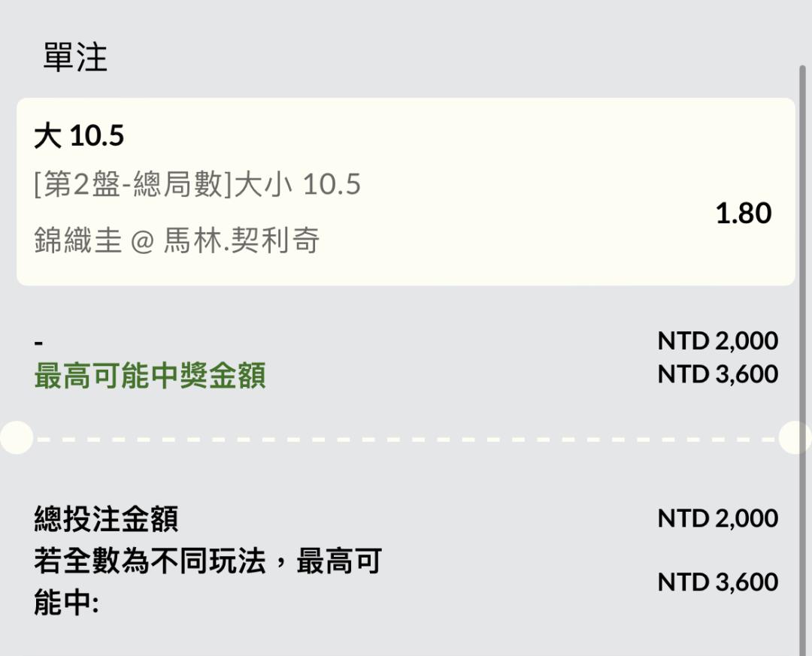The image size is (812, 656).
Task: Click the dashed ticket divider line
Action: point(406,438)
